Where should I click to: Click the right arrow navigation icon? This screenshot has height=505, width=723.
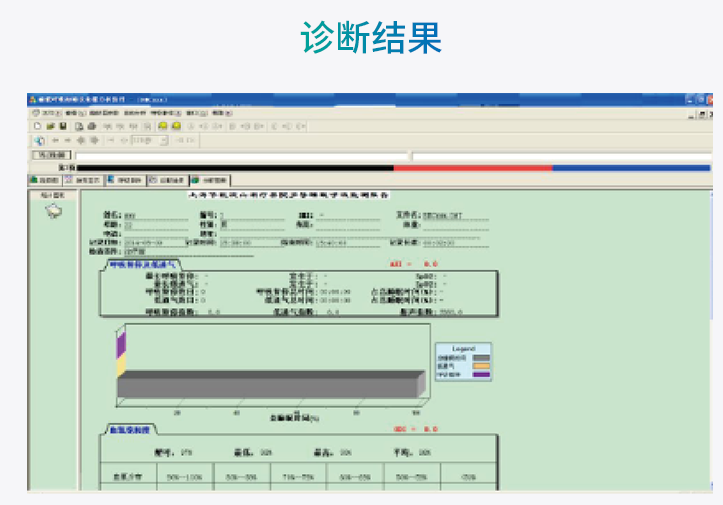(x=68, y=140)
